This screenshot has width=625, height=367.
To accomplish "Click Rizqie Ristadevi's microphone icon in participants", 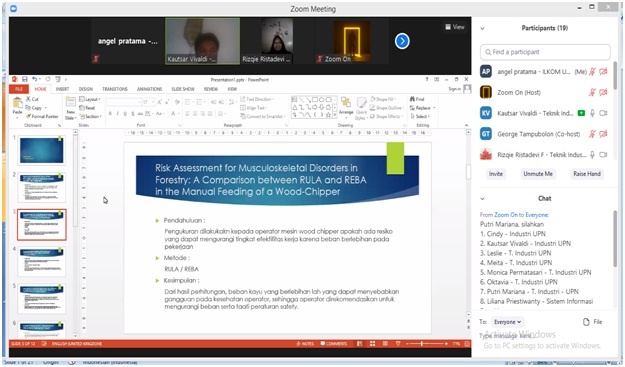I will pyautogui.click(x=592, y=155).
